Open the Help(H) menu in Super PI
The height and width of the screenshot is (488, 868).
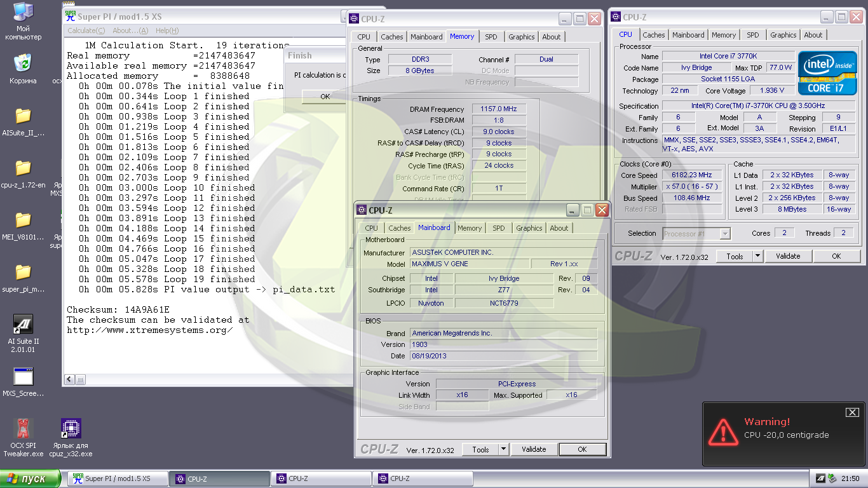167,30
